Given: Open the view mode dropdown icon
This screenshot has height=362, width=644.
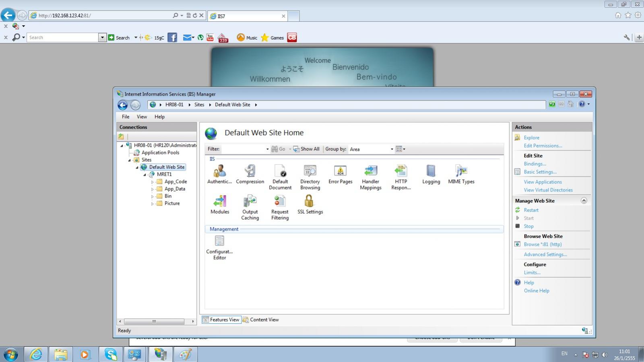Looking at the screenshot, I should [400, 149].
